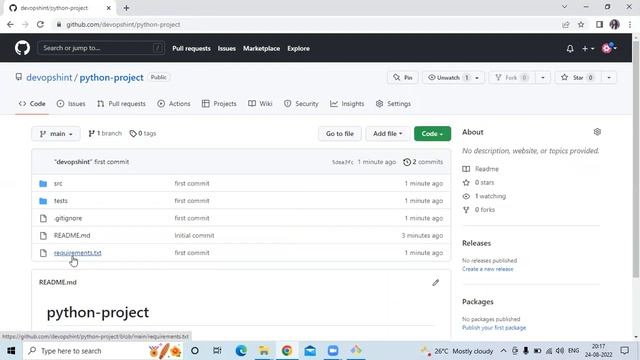Open Readme link in About section

click(x=487, y=169)
